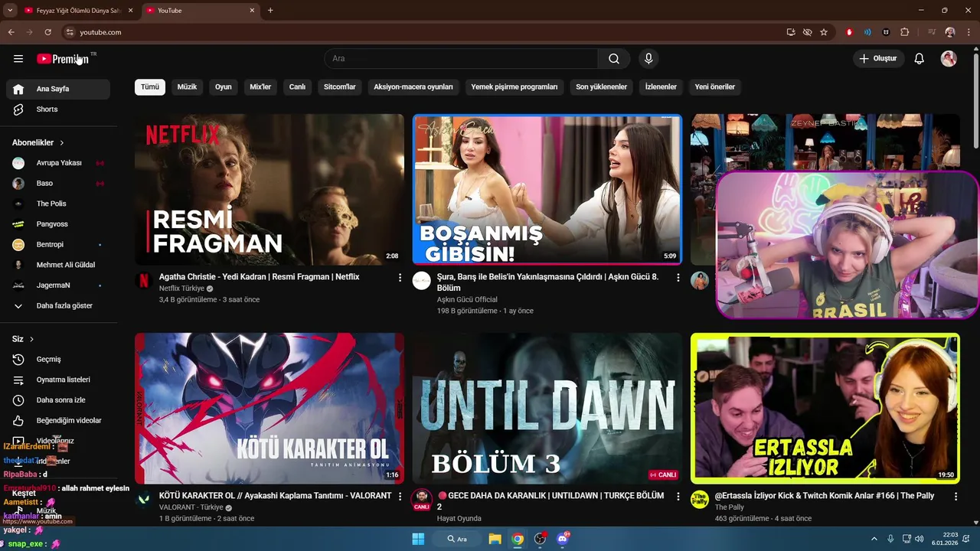Open Mehmet Ali Güldal subscription
The image size is (980, 551).
58,266
